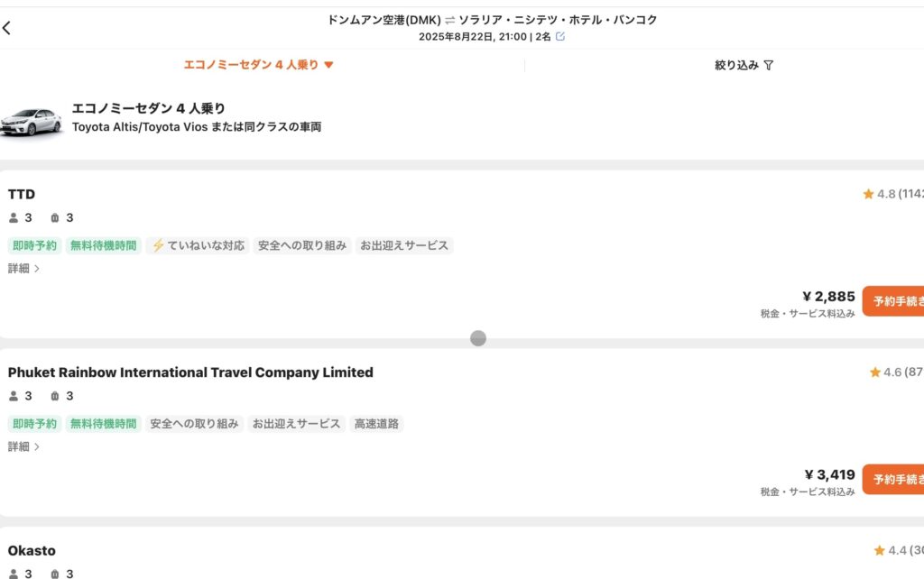This screenshot has height=579, width=924.
Task: Expand 詳細 under the Phuket Rainbow listing
Action: click(23, 447)
